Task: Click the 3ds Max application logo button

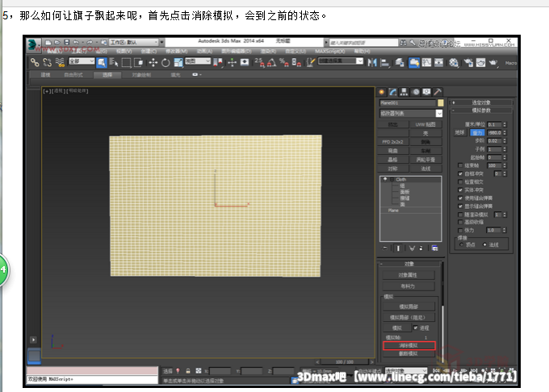Action: click(x=33, y=44)
